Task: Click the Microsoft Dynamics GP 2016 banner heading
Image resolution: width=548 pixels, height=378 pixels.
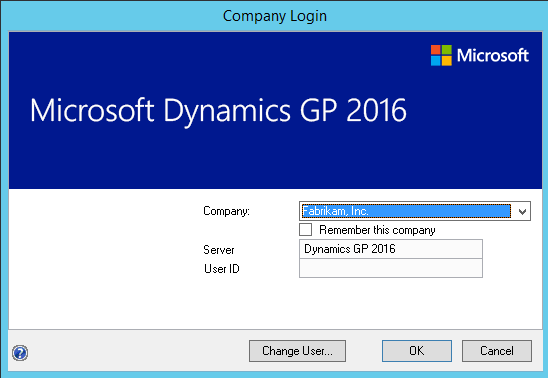Action: pos(218,111)
